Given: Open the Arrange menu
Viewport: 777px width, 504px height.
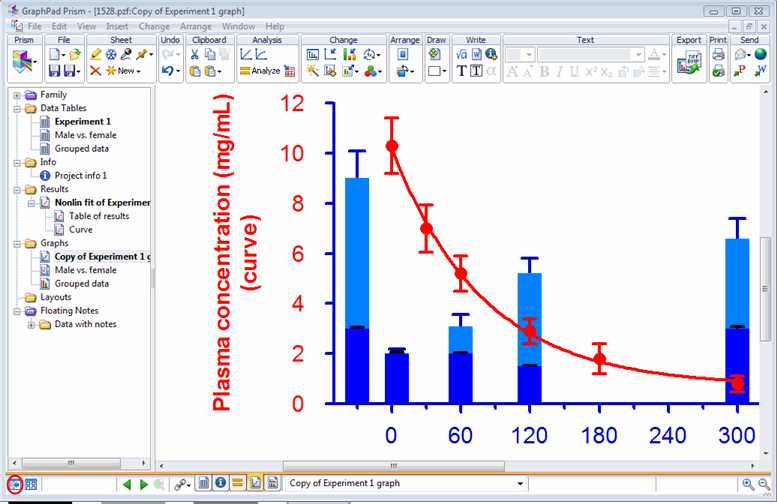Looking at the screenshot, I should (x=197, y=25).
